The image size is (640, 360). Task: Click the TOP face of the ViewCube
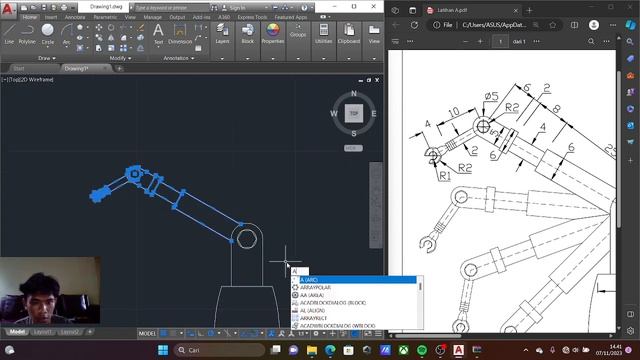(353, 113)
